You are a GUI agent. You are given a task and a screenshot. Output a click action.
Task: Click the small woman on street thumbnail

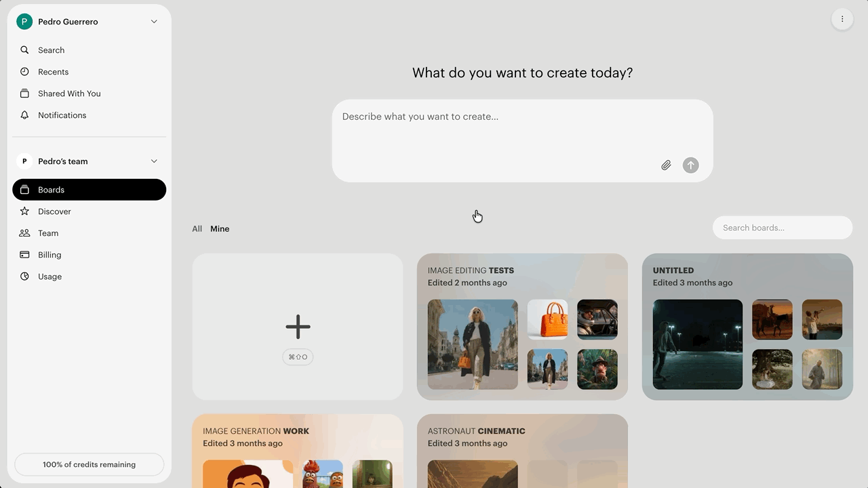(x=548, y=369)
